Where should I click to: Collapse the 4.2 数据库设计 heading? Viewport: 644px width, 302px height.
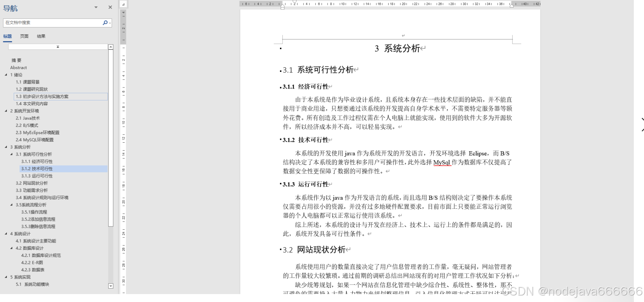(x=12, y=248)
